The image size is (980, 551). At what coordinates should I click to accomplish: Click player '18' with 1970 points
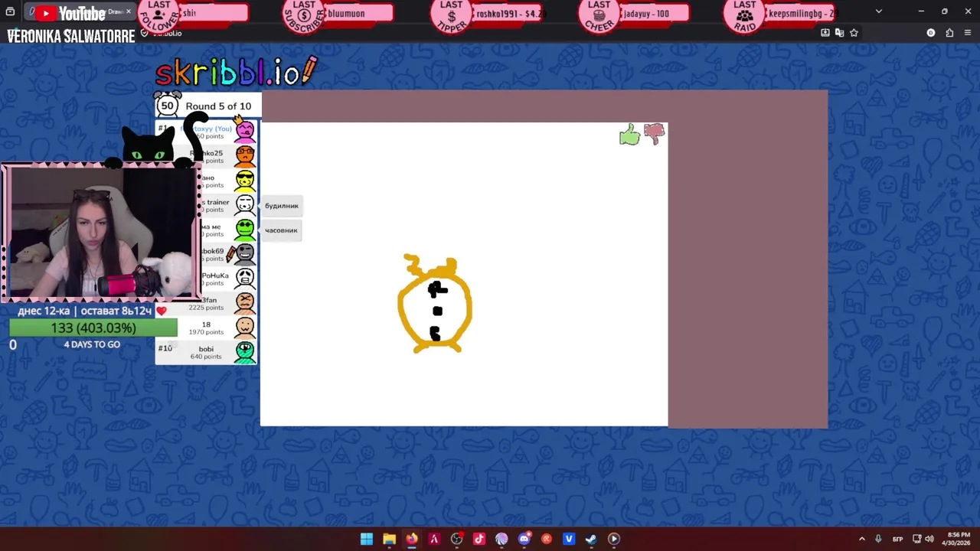(206, 328)
